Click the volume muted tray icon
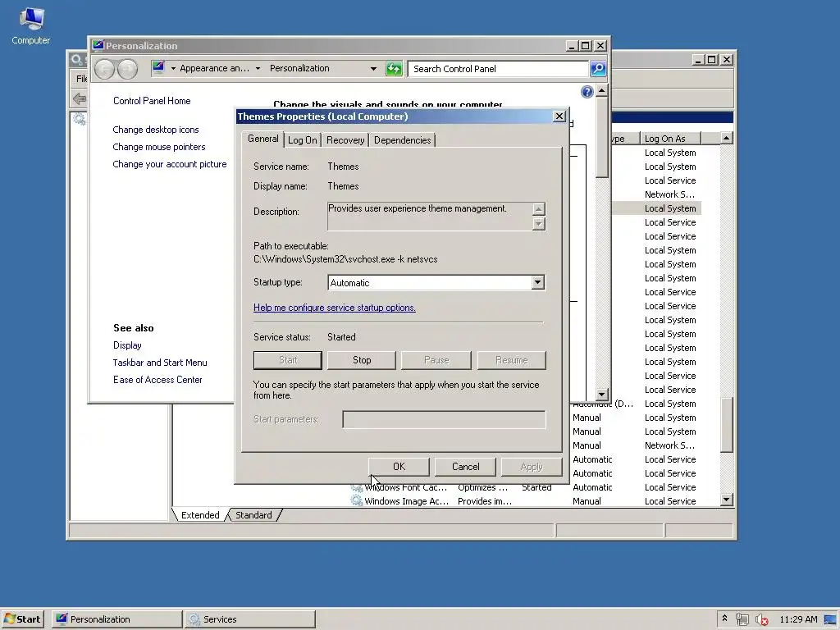The height and width of the screenshot is (630, 840). pos(761,619)
